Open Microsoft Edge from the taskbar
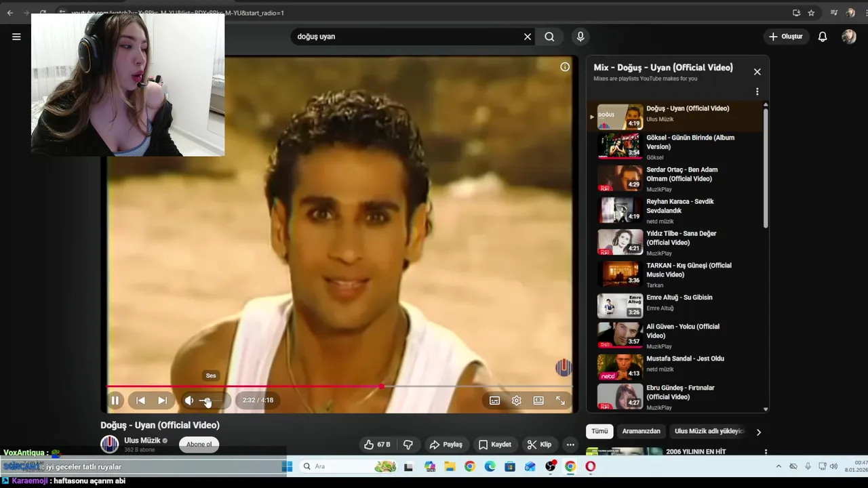This screenshot has height=488, width=868. (490, 466)
